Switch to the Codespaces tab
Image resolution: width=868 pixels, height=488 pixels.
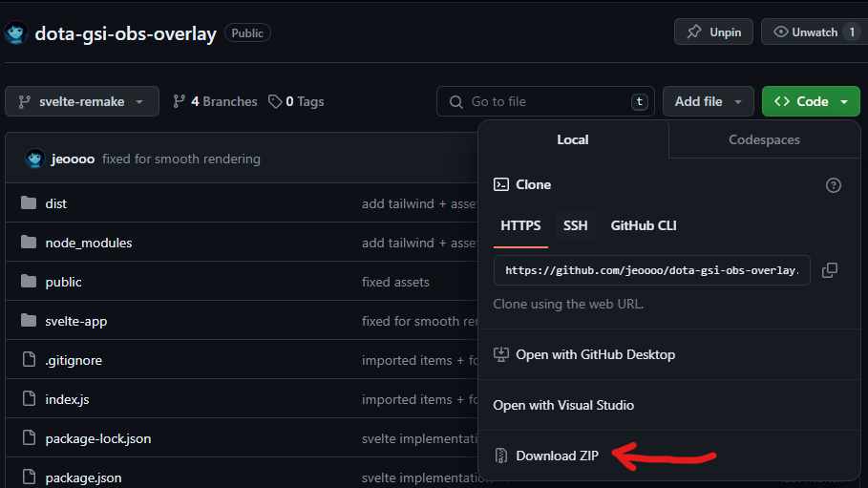point(764,139)
